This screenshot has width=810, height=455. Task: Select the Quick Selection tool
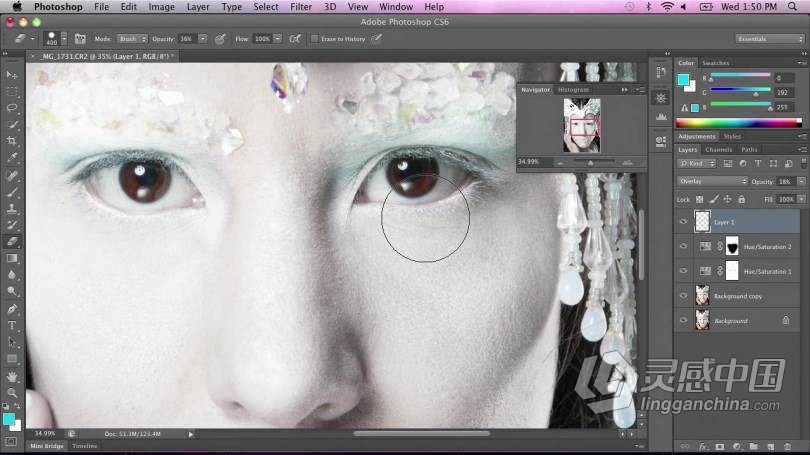pyautogui.click(x=12, y=124)
